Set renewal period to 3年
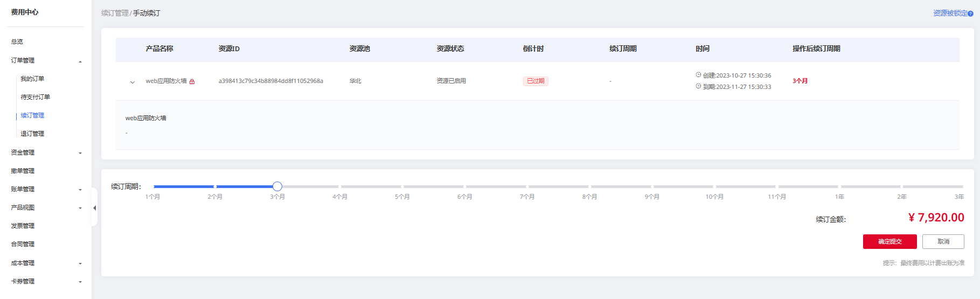 click(x=960, y=197)
